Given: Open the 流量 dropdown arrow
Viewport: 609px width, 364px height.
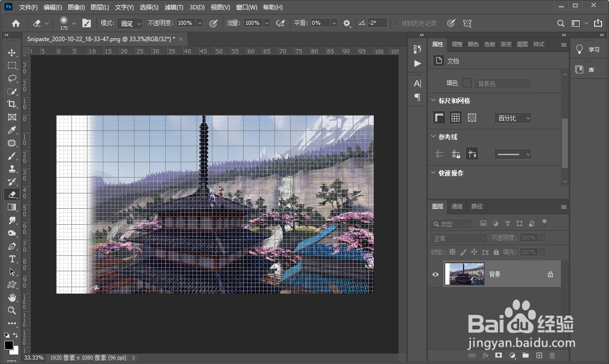Looking at the screenshot, I should coord(267,23).
